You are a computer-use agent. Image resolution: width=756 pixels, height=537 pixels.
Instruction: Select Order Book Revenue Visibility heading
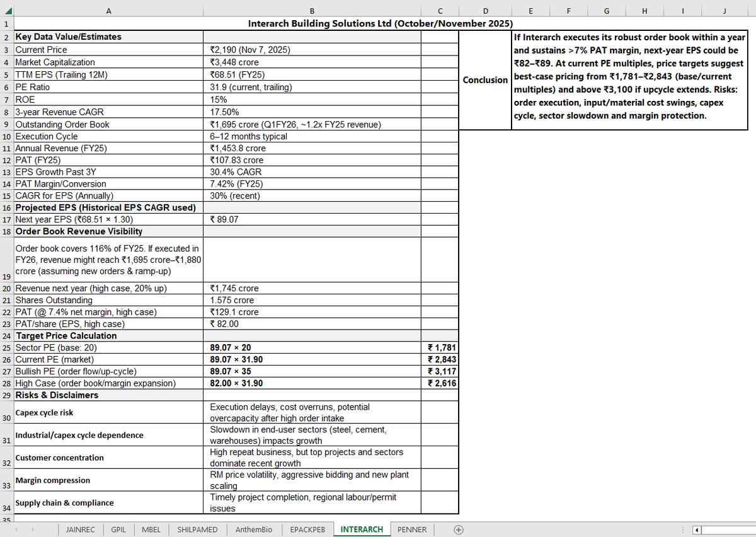[x=108, y=231]
